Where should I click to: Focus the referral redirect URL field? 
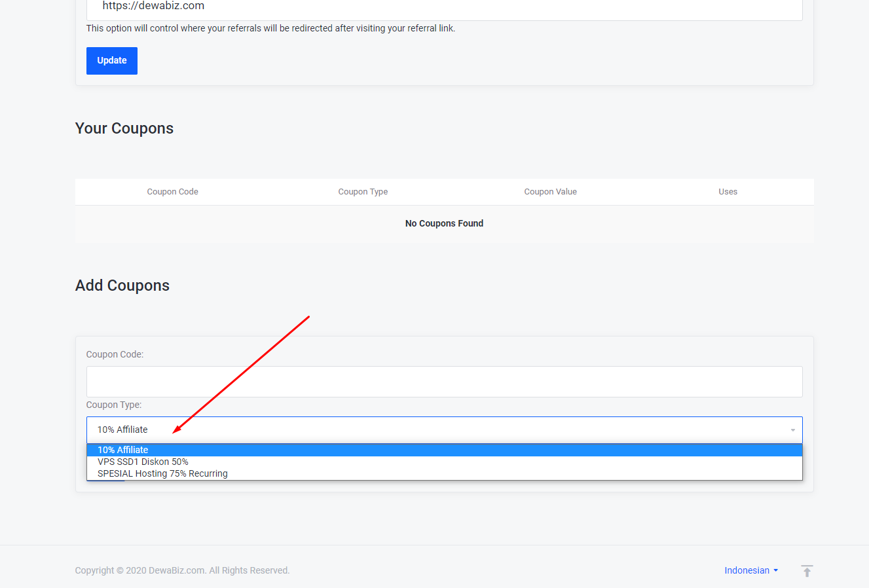tap(444, 8)
